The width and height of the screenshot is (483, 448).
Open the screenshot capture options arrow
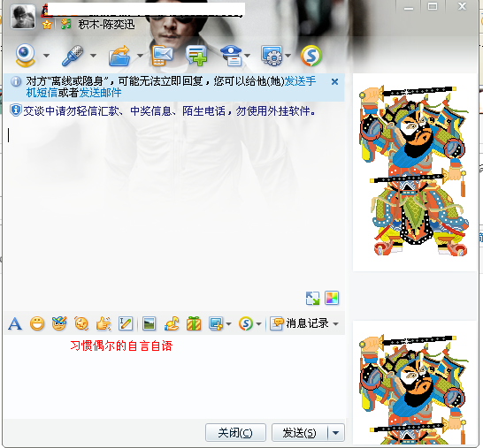228,323
